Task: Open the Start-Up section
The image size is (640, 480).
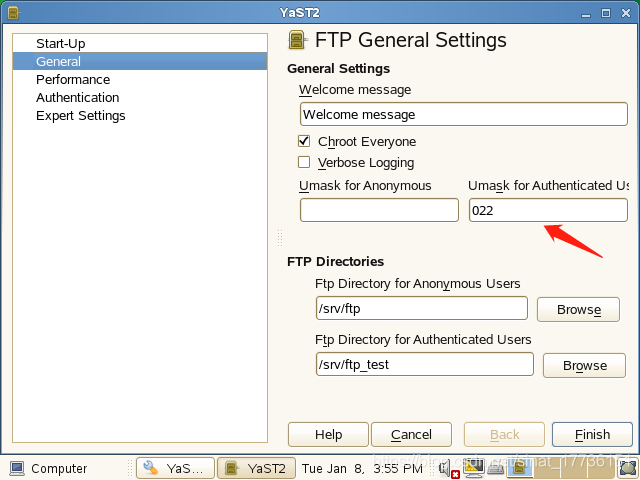Action: click(x=140, y=43)
